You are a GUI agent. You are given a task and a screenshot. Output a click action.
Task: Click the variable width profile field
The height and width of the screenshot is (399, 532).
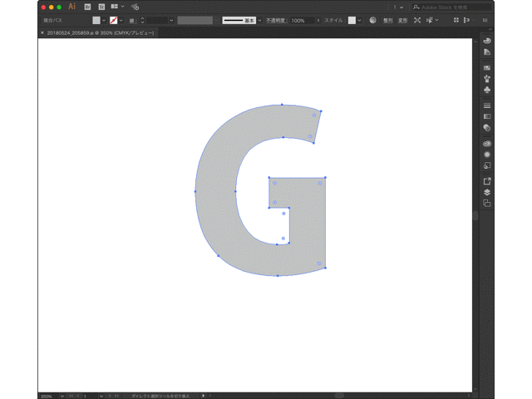coord(195,20)
